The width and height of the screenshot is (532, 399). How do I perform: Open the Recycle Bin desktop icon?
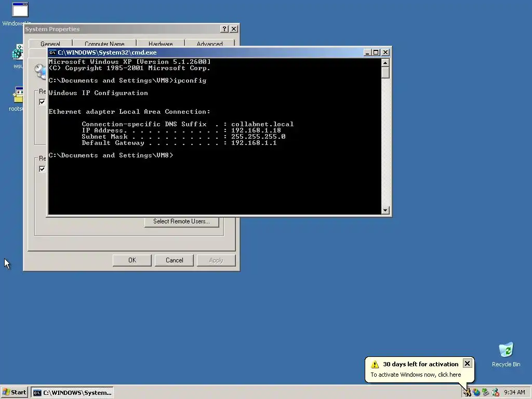click(x=506, y=354)
